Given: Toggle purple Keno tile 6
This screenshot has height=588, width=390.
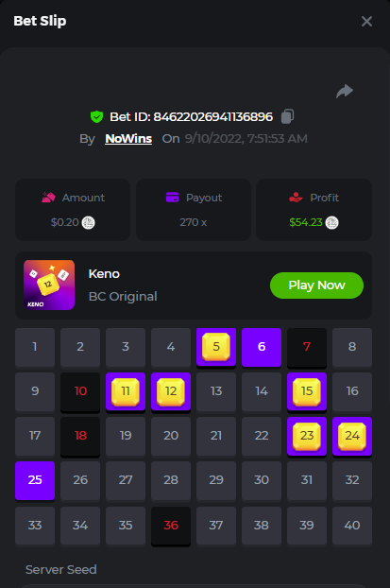Looking at the screenshot, I should coord(262,347).
